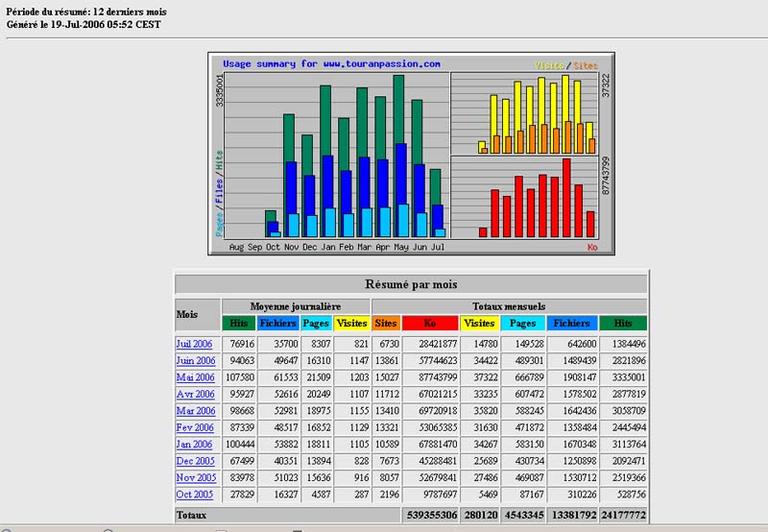Click total Ko value 539355306
The width and height of the screenshot is (768, 532).
(431, 516)
